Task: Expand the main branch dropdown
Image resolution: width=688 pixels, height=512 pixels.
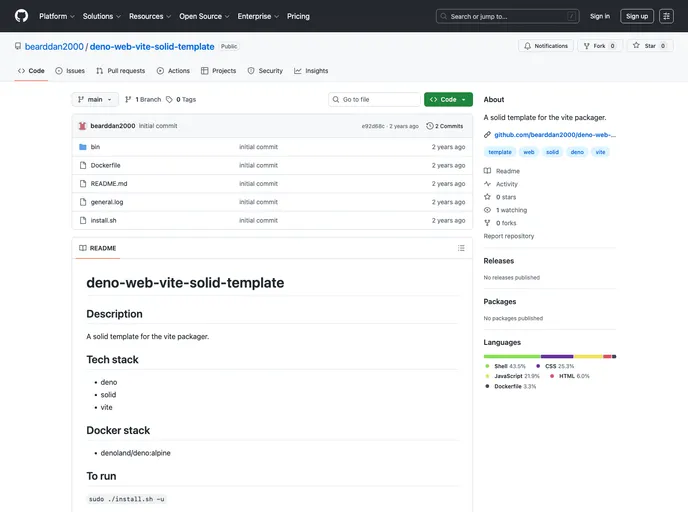Action: 96,100
